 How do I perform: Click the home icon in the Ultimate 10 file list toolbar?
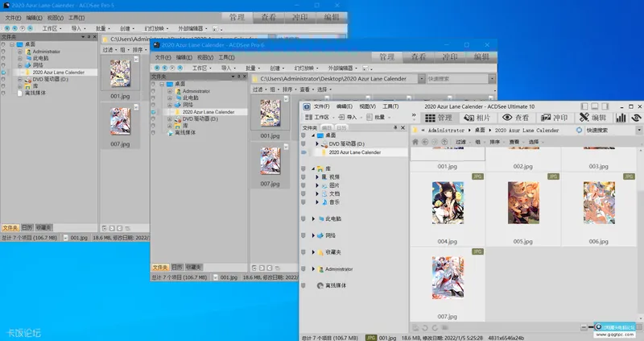point(415,142)
